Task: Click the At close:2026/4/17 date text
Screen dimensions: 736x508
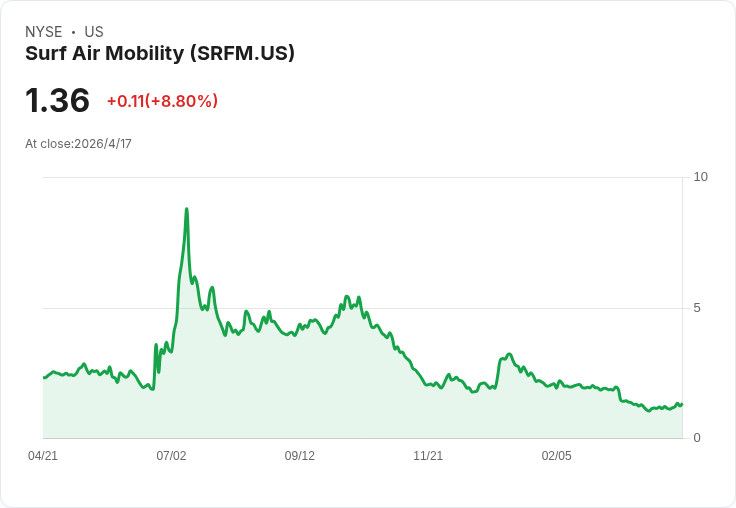Action: pyautogui.click(x=78, y=144)
